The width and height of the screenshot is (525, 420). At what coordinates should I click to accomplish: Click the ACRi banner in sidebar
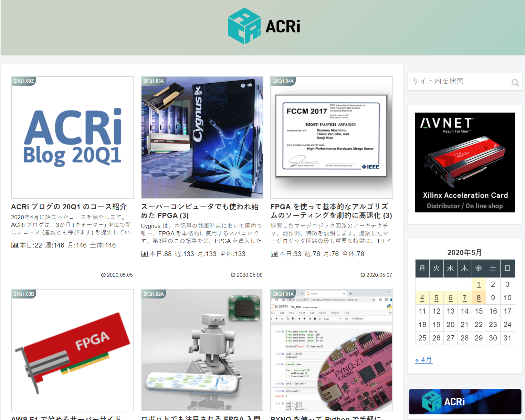pos(465,401)
